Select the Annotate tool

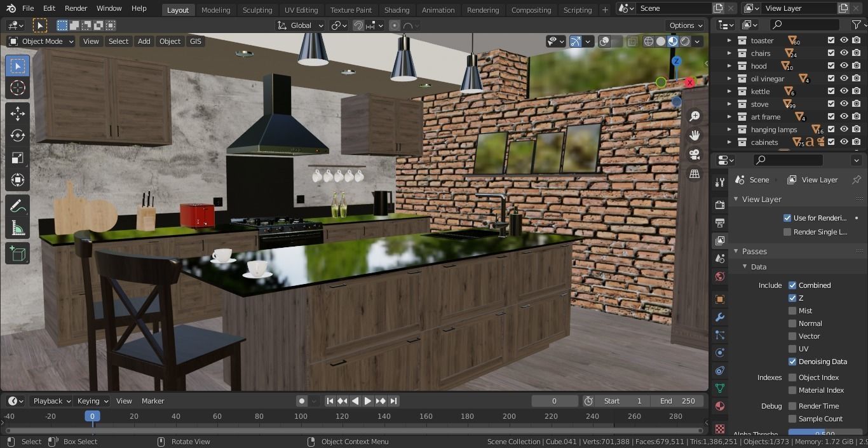click(x=18, y=206)
